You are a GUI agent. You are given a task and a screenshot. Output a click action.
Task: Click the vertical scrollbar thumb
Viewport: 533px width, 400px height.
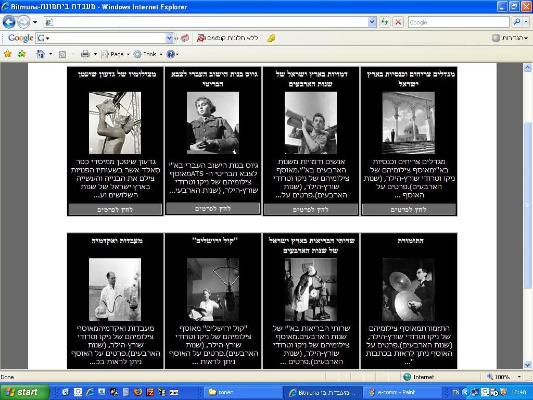click(x=528, y=205)
